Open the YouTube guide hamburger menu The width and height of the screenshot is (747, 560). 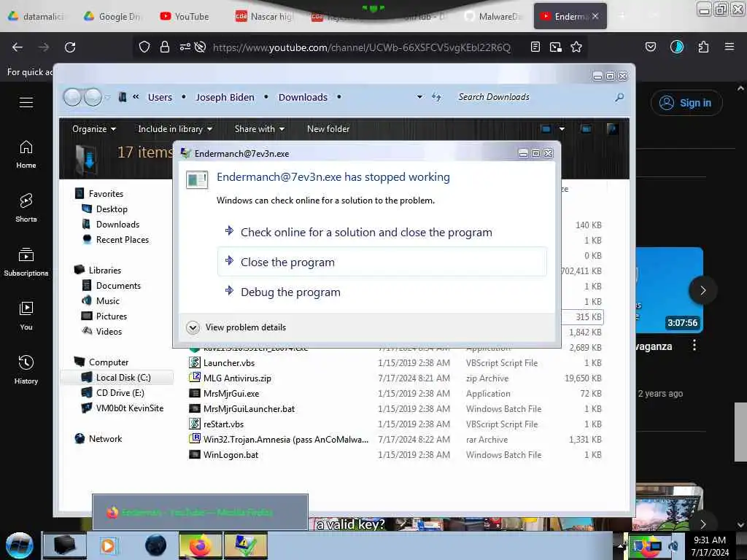pos(26,102)
